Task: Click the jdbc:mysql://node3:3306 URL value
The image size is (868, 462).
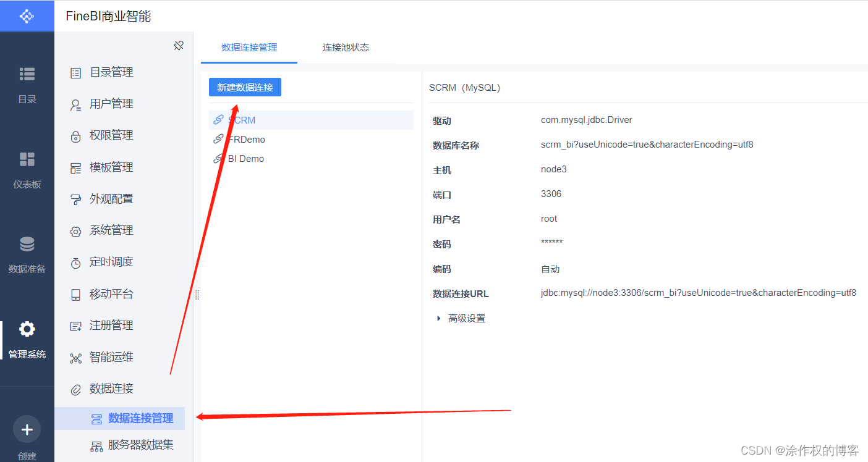Action: coord(699,293)
